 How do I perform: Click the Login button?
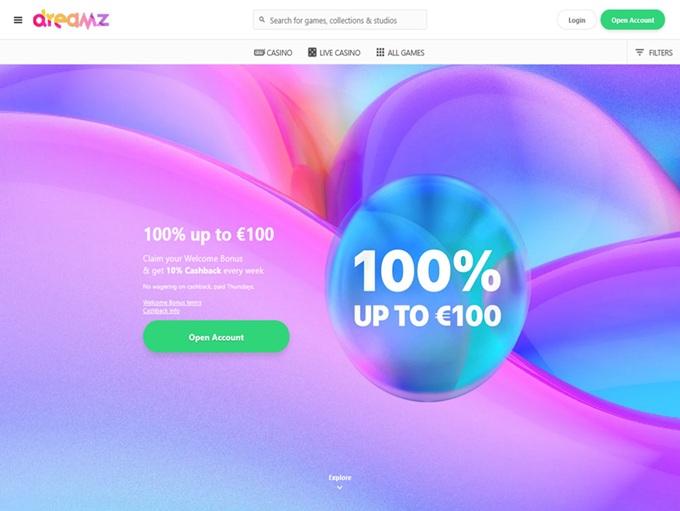(577, 20)
